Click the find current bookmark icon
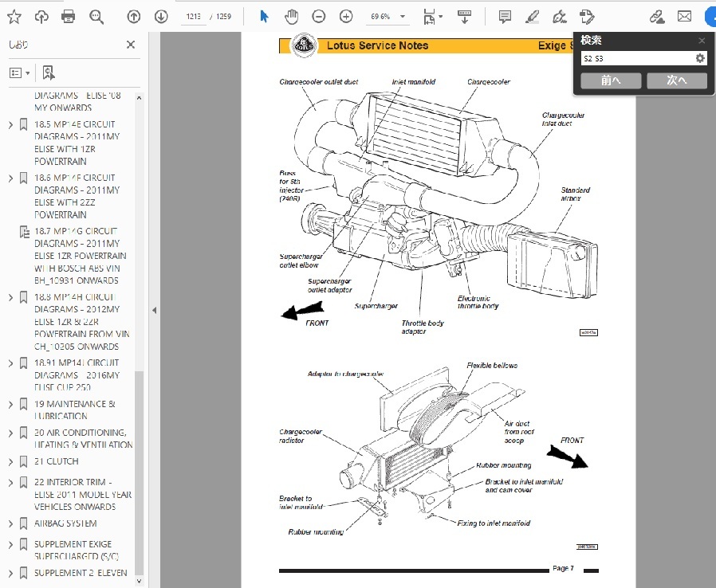The width and height of the screenshot is (716, 588). 49,73
